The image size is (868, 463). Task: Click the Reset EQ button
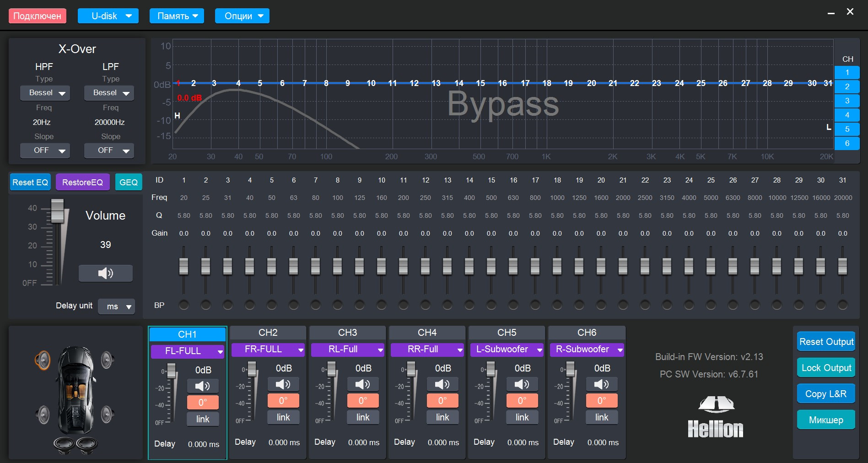[x=30, y=182]
